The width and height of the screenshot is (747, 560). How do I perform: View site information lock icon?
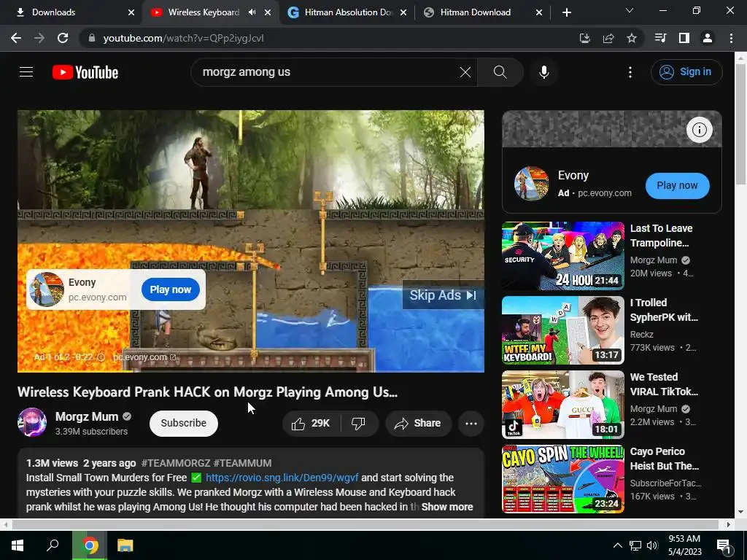click(x=92, y=38)
